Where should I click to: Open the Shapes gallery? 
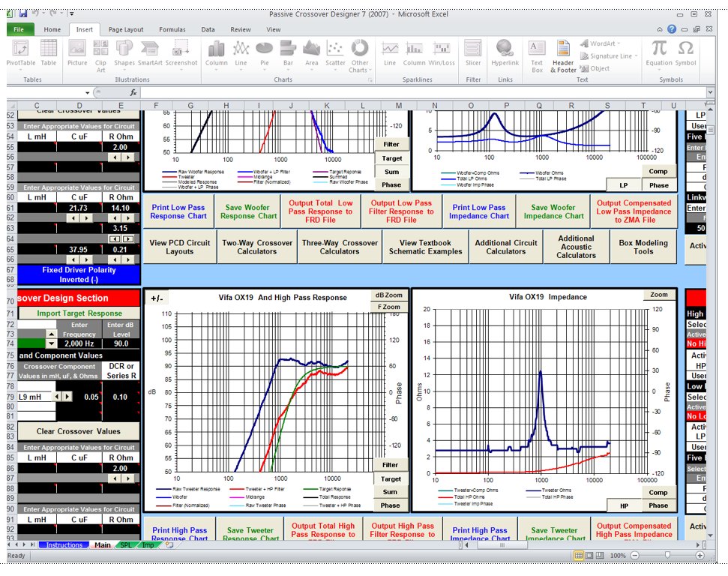[x=124, y=53]
